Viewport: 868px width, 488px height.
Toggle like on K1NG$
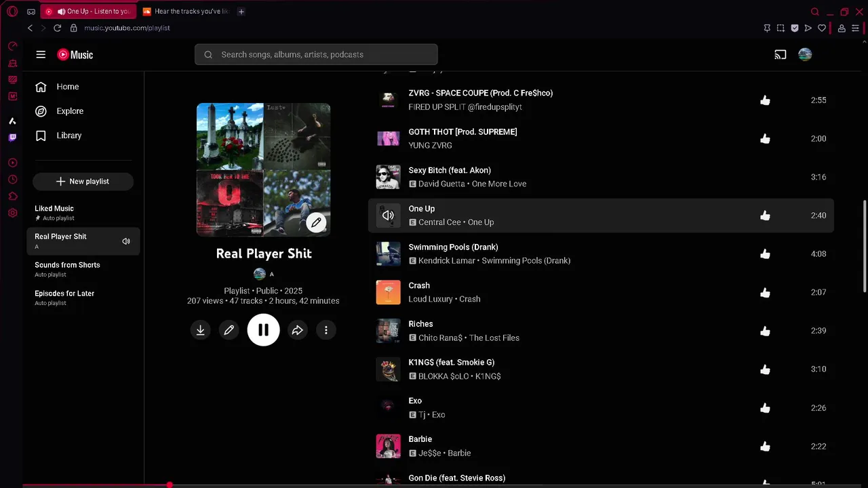click(x=765, y=369)
